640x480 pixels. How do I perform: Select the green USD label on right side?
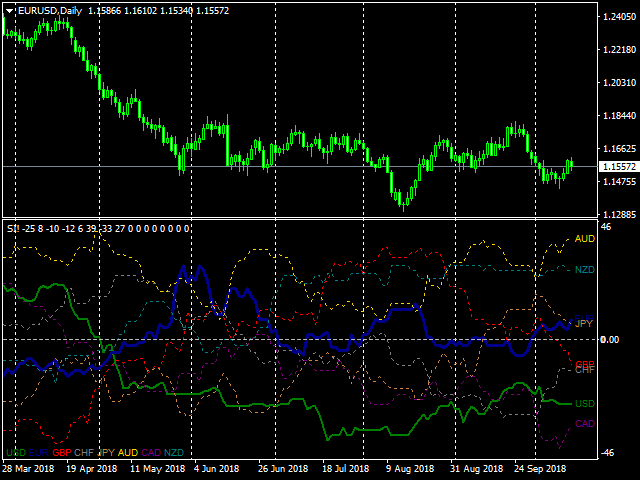[x=585, y=404]
